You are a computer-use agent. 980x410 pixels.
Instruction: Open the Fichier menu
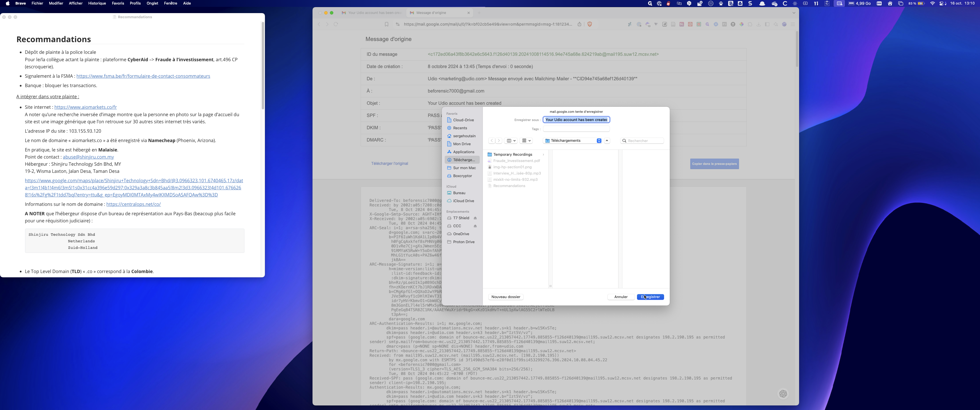point(37,3)
